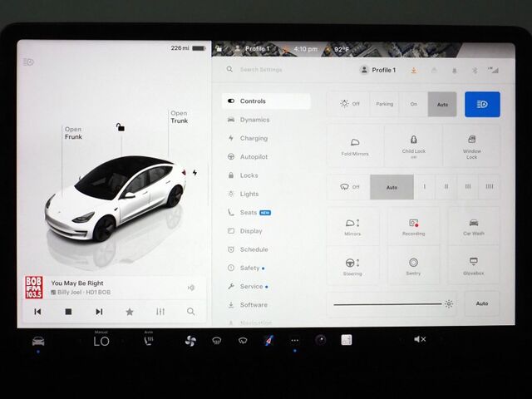Set headlights to Parking mode
Viewport: 532px width, 399px height.
[384, 104]
